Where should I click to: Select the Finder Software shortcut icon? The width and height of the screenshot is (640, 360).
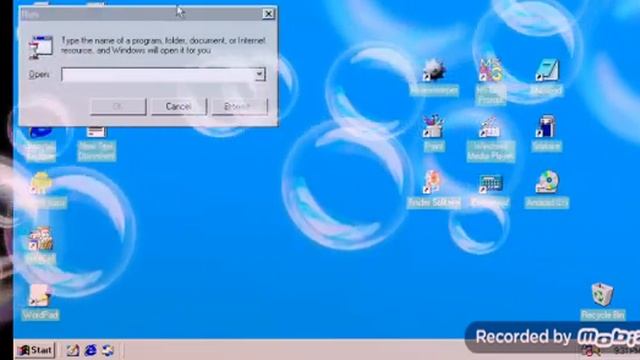[433, 182]
